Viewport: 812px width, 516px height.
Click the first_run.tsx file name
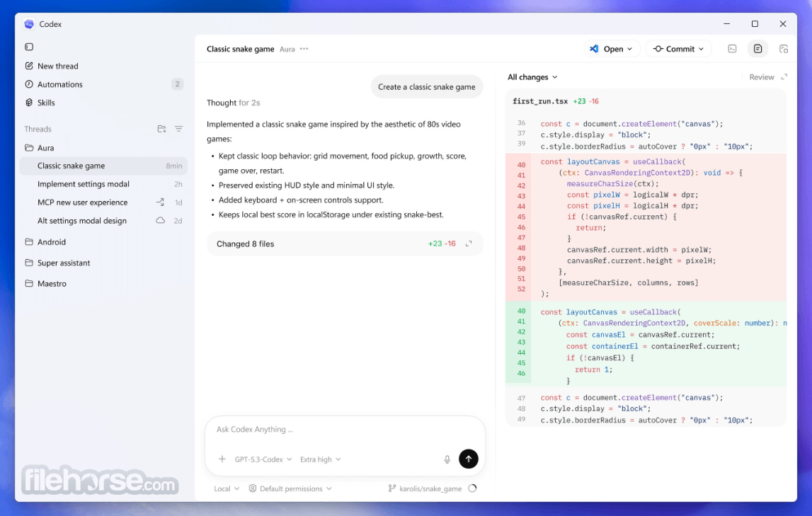pyautogui.click(x=540, y=101)
